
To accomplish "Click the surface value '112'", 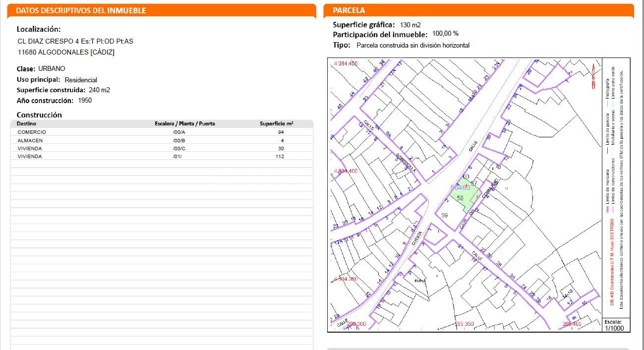I will (280, 156).
